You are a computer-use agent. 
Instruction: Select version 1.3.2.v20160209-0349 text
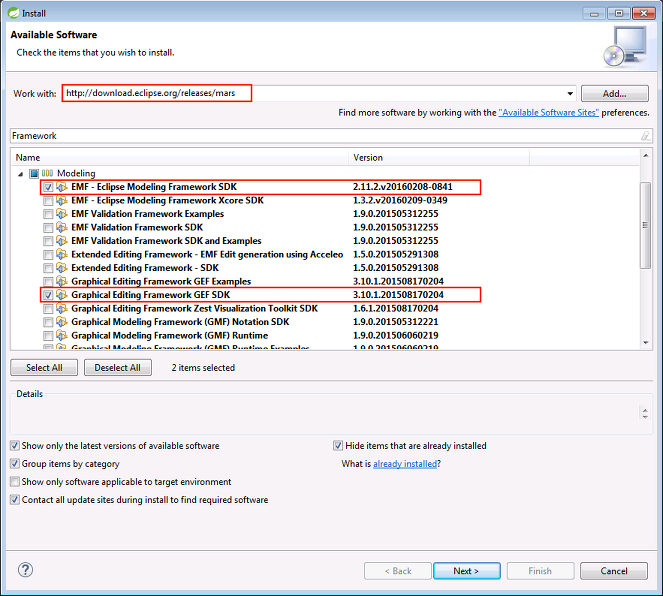400,200
